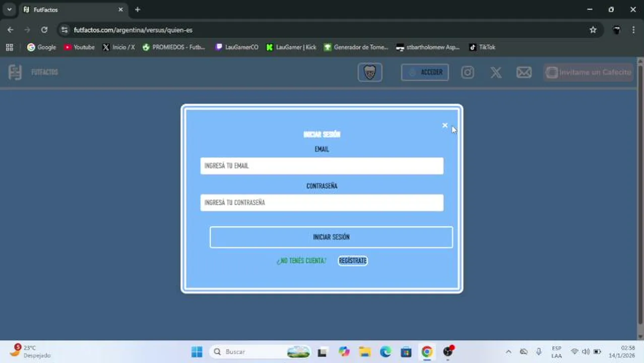The height and width of the screenshot is (363, 644).
Task: Click the email envelope icon in header
Action: click(524, 73)
